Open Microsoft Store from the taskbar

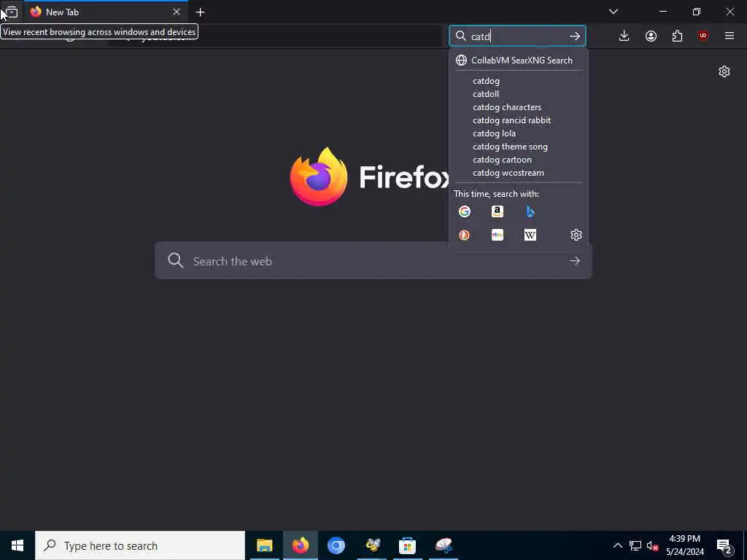click(407, 545)
